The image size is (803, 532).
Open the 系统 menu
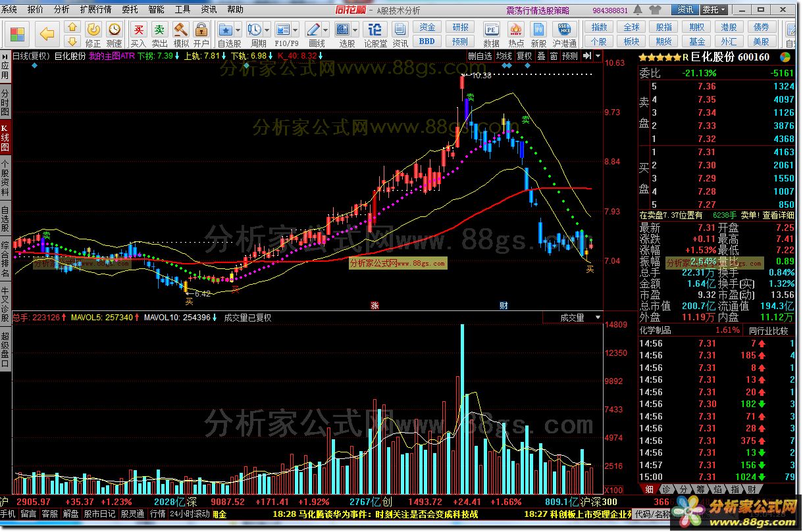pyautogui.click(x=9, y=9)
